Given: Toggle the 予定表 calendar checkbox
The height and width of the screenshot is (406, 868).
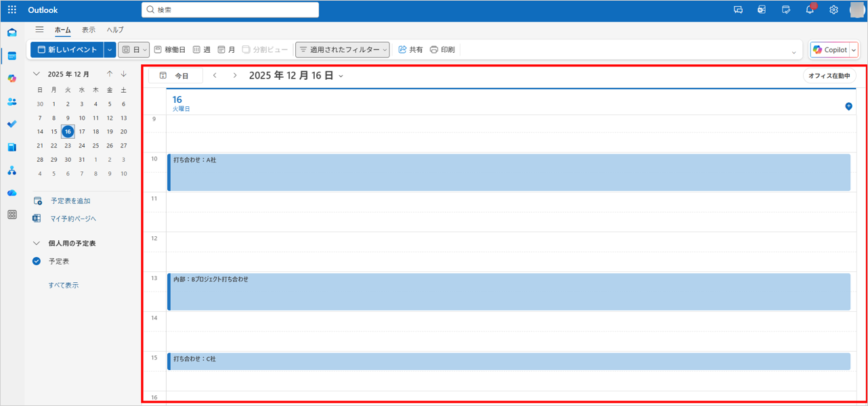Looking at the screenshot, I should click(37, 261).
